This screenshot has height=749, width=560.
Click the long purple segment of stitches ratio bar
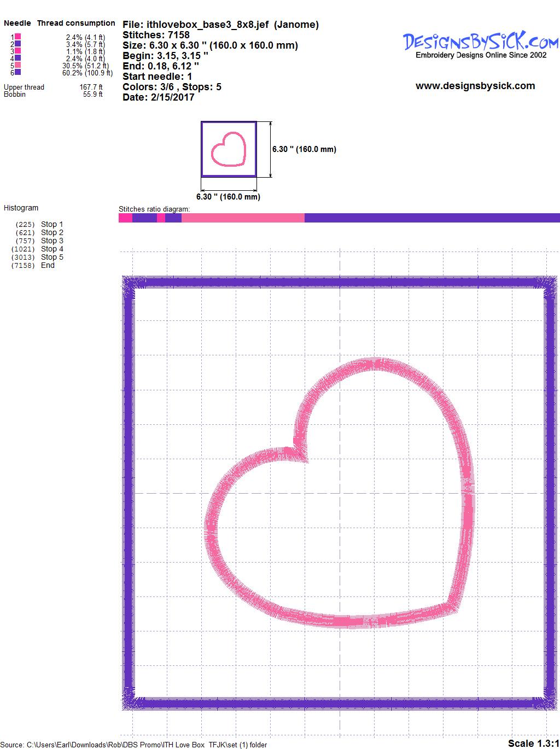(432, 218)
